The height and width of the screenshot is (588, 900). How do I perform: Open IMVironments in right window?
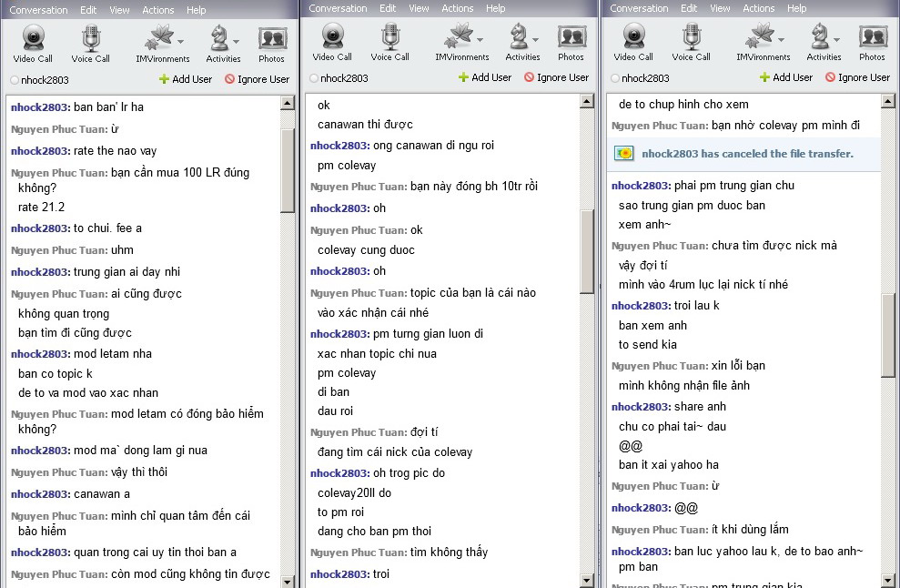click(x=763, y=42)
